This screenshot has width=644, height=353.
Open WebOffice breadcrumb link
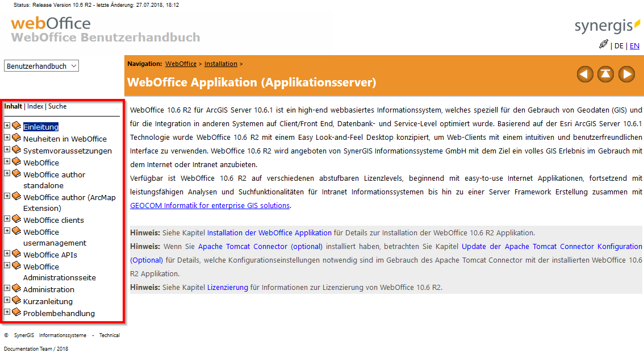181,64
